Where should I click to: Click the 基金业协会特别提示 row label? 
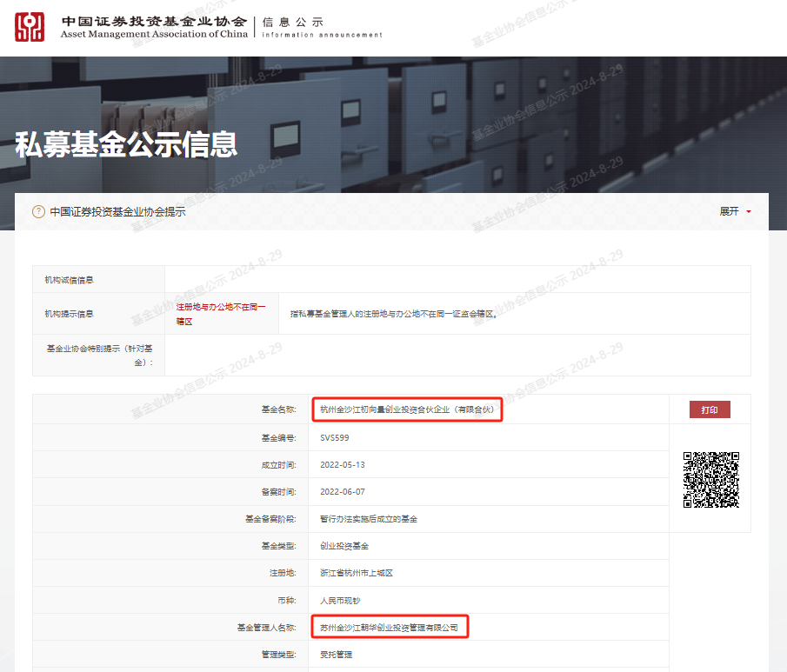pos(98,356)
